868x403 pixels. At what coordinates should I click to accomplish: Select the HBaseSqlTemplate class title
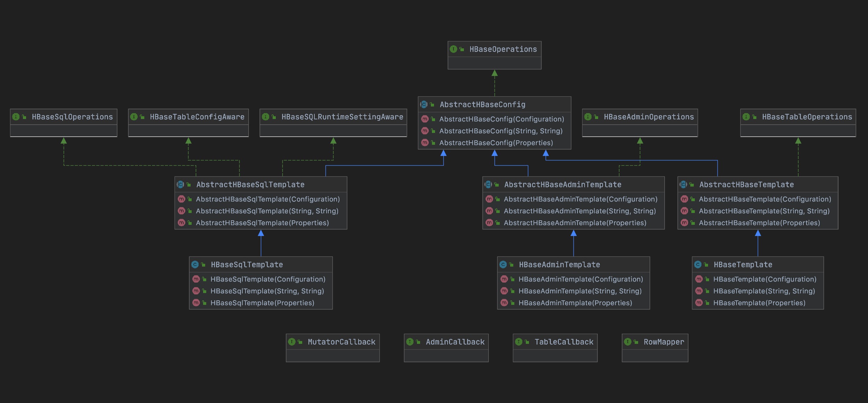click(x=247, y=264)
